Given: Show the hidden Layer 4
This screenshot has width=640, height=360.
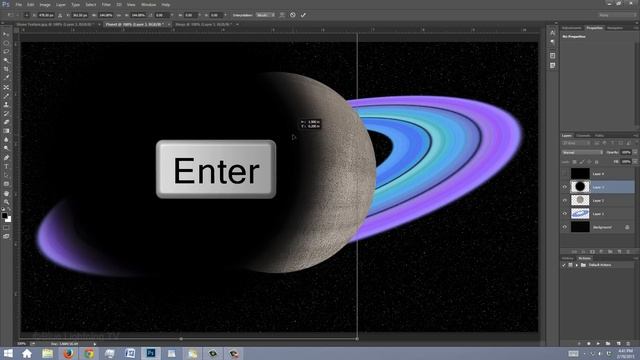Looking at the screenshot, I should (x=565, y=174).
